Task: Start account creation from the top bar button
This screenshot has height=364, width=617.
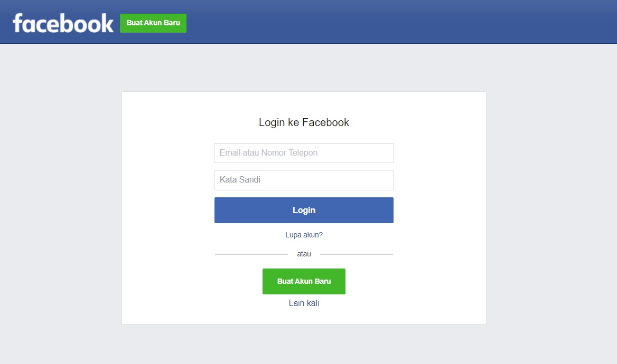Action: point(153,23)
